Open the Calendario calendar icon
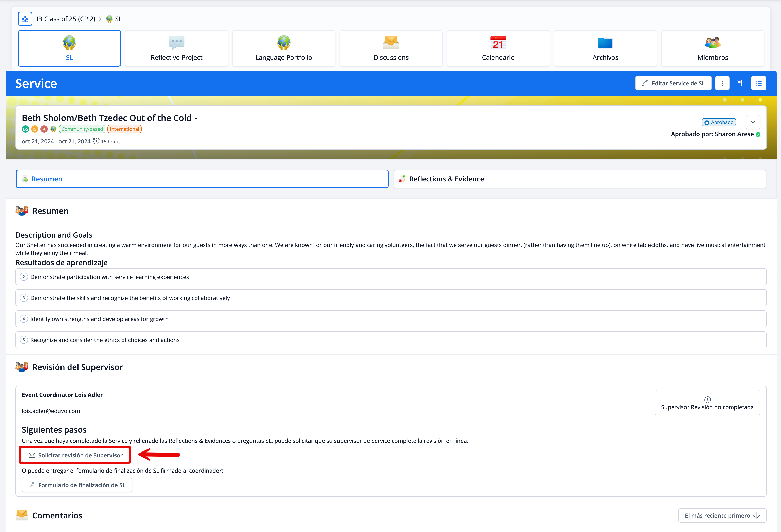 click(498, 42)
